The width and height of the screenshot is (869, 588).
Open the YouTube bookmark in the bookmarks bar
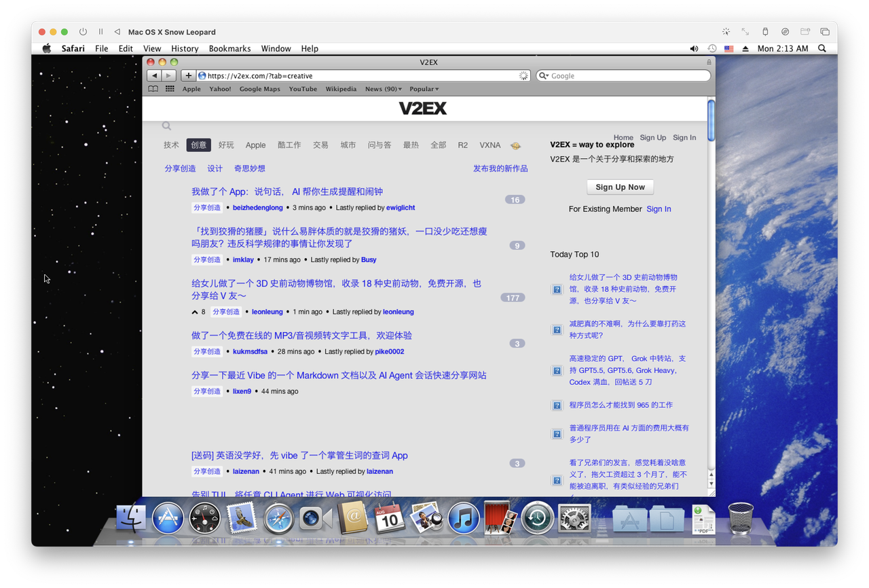coord(303,89)
